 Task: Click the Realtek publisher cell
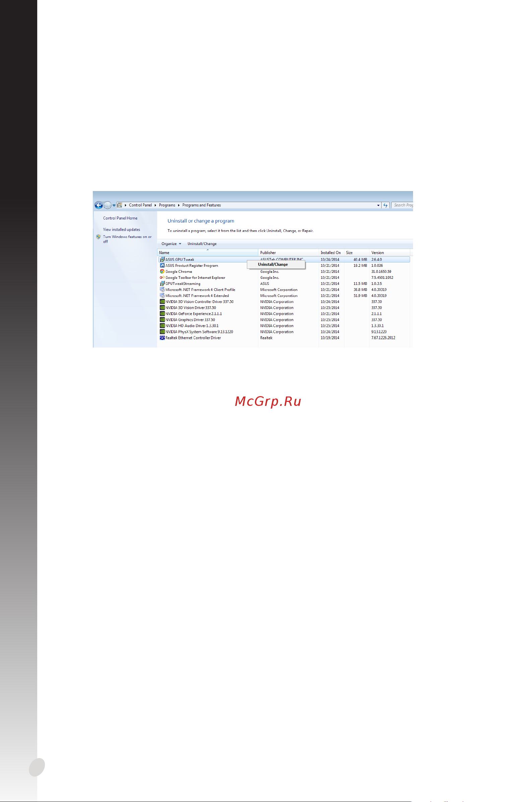[x=266, y=338]
